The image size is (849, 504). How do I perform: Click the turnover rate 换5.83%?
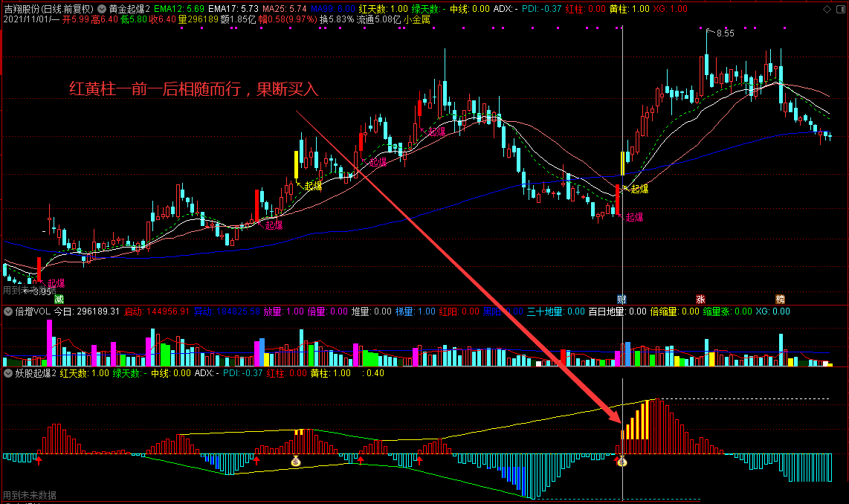click(x=337, y=19)
